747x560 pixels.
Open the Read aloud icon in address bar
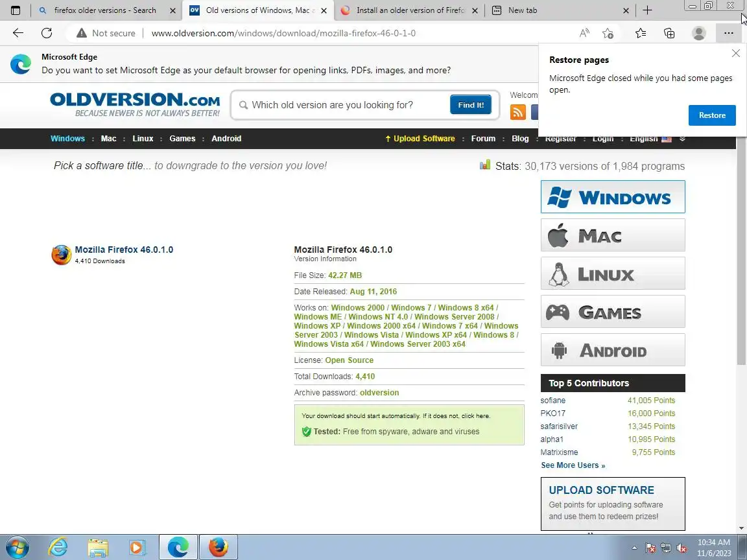point(584,33)
